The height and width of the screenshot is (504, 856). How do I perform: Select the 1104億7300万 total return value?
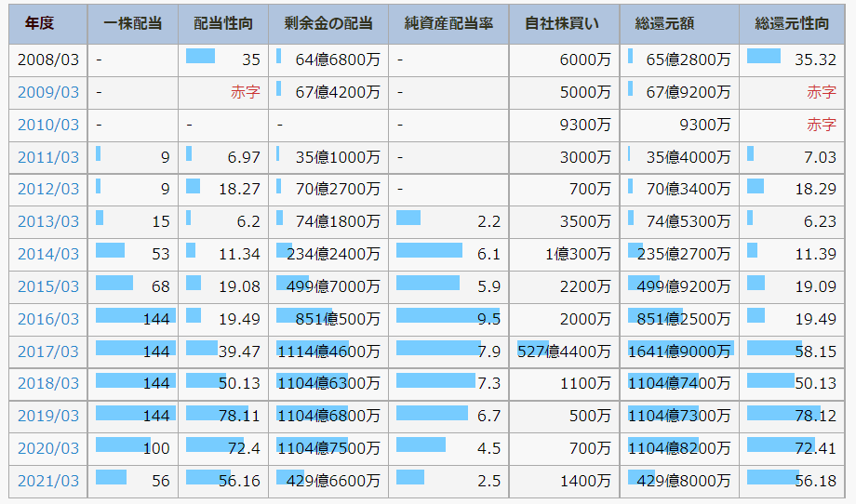coord(679,417)
